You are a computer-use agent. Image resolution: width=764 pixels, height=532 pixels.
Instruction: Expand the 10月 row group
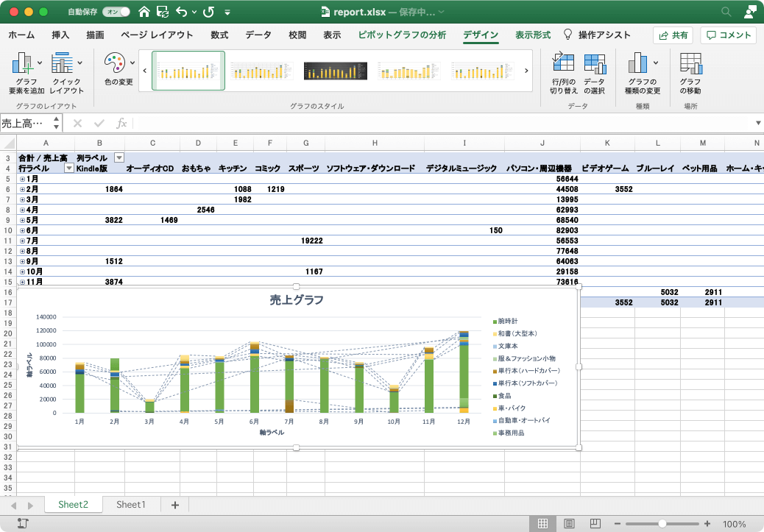coord(22,272)
